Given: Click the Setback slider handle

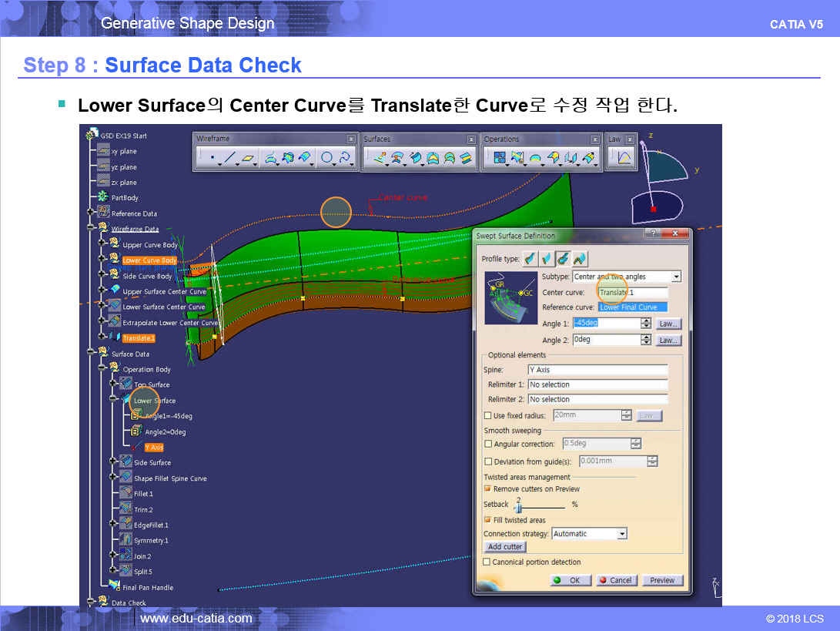Looking at the screenshot, I should [518, 505].
